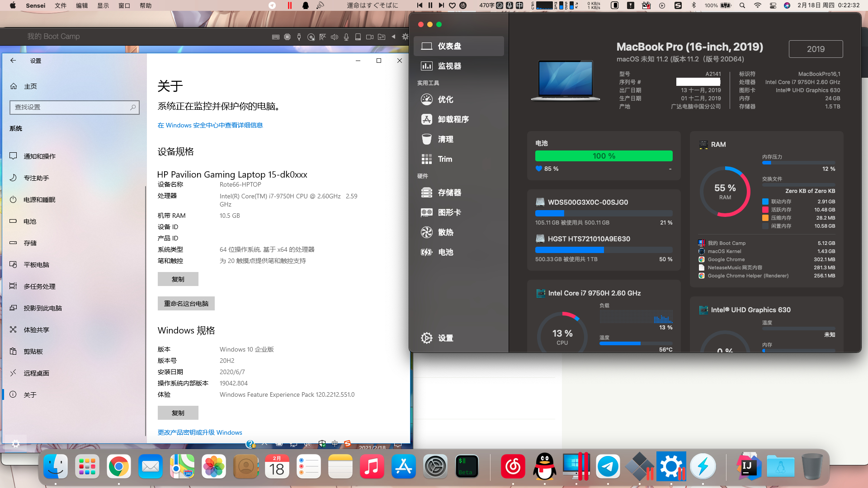This screenshot has width=868, height=488.
Task: Open QQ penguin app in Dock
Action: coord(545,466)
